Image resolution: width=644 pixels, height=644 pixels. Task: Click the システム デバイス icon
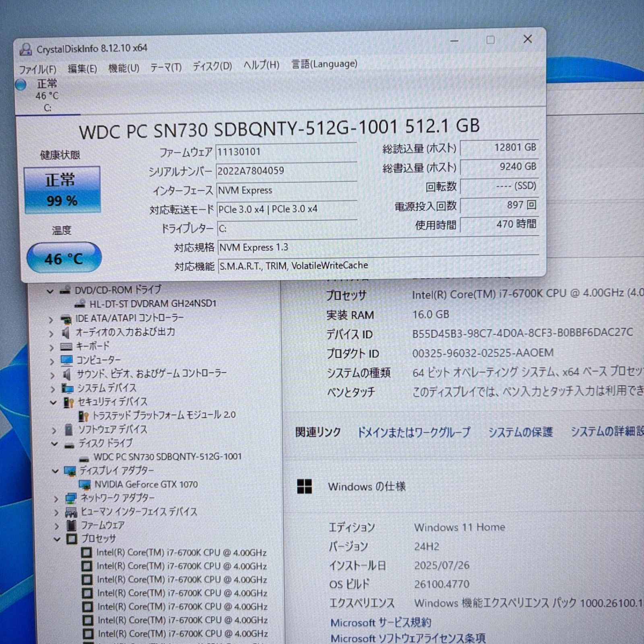coord(67,389)
